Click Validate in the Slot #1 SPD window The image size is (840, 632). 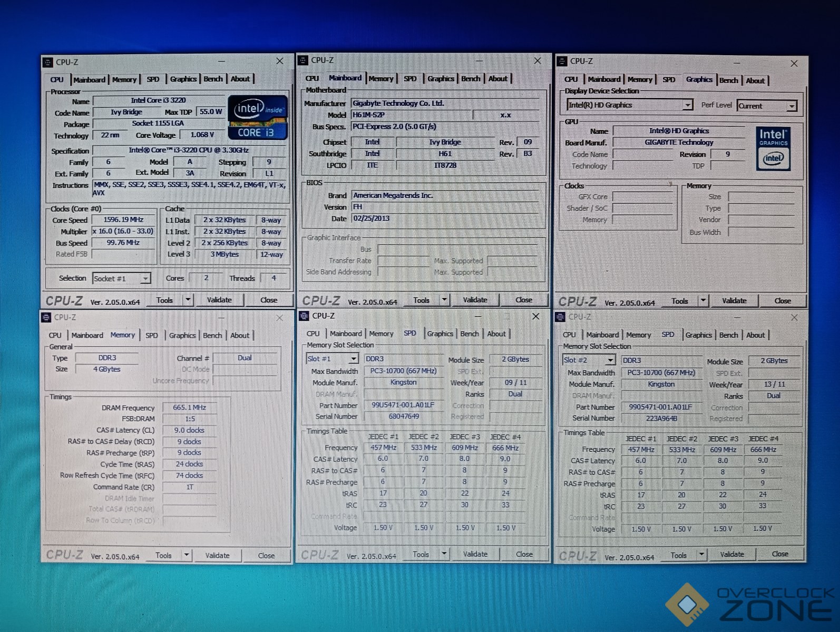click(x=475, y=554)
